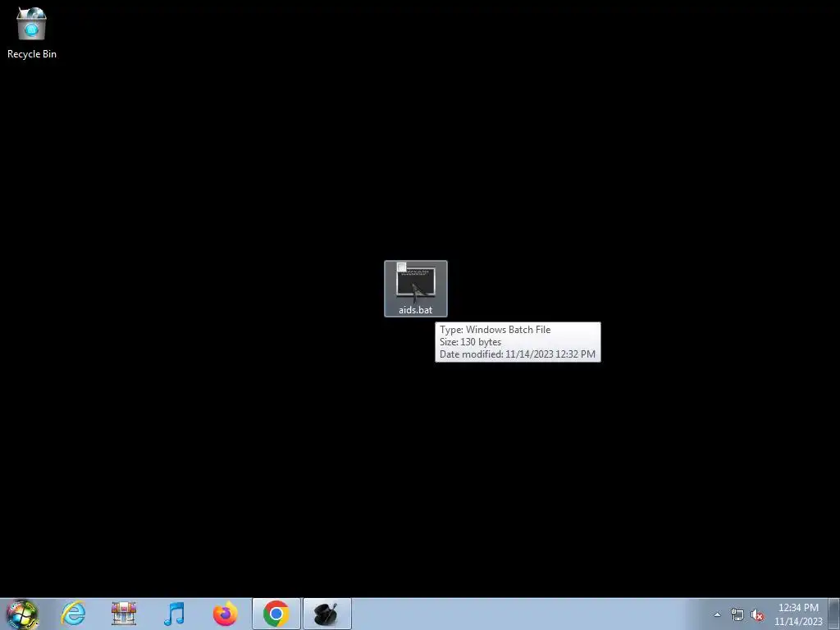Show hidden system tray icons arrow
The image size is (840, 630).
(x=717, y=614)
